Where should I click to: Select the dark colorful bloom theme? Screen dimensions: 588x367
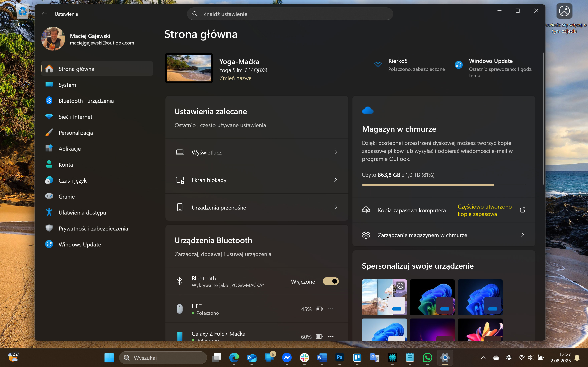(432, 297)
